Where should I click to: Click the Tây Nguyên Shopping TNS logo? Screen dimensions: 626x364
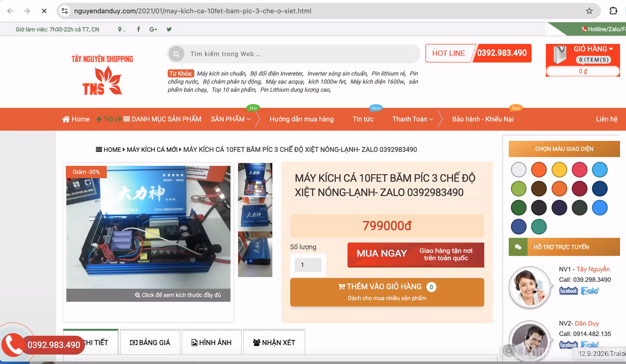(102, 74)
